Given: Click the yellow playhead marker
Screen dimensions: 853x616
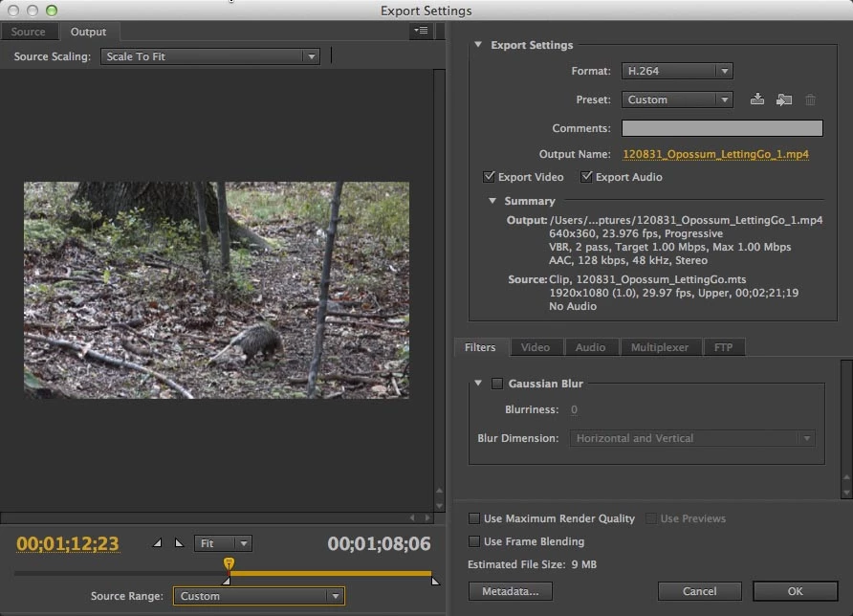Looking at the screenshot, I should pos(229,563).
